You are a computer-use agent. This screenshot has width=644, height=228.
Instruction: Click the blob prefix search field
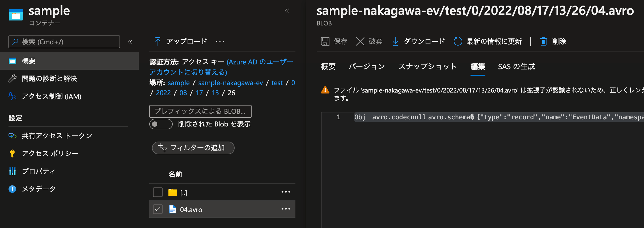[200, 111]
